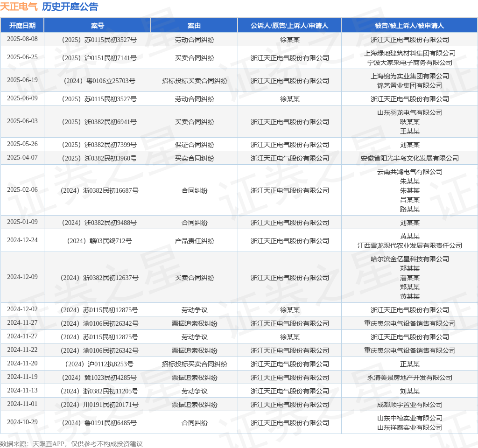Viewport: 478px width, 448px height.
Task: Click the date 2025-01-09
Action: [x=22, y=222]
